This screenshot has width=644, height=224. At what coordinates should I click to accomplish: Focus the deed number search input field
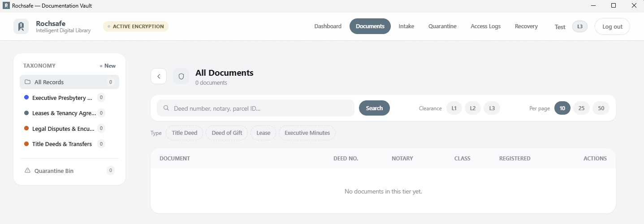coord(255,108)
